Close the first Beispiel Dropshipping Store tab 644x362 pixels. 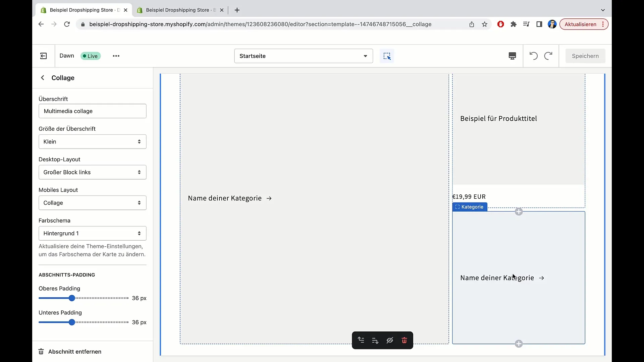(125, 10)
